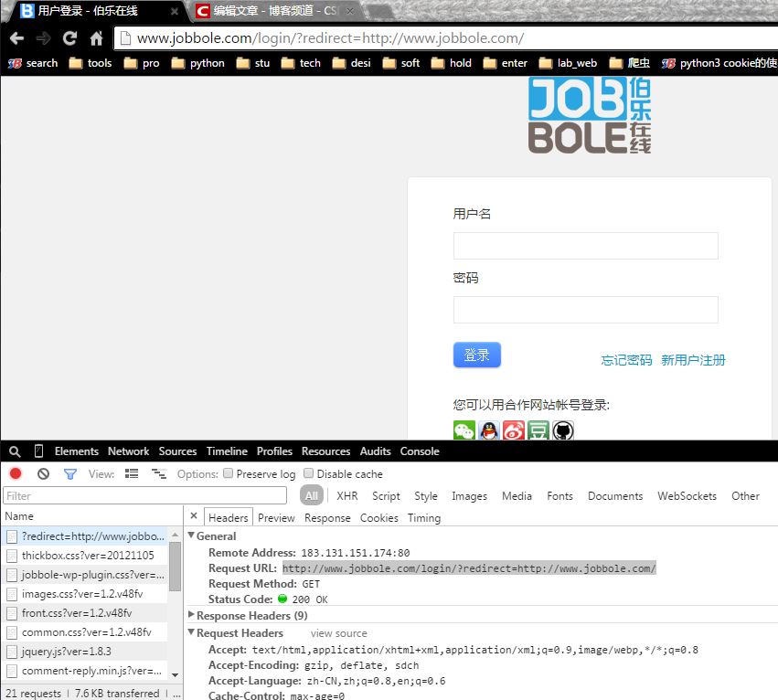The width and height of the screenshot is (778, 700).
Task: Click the DevTools inspect magnifier icon
Action: pos(15,451)
